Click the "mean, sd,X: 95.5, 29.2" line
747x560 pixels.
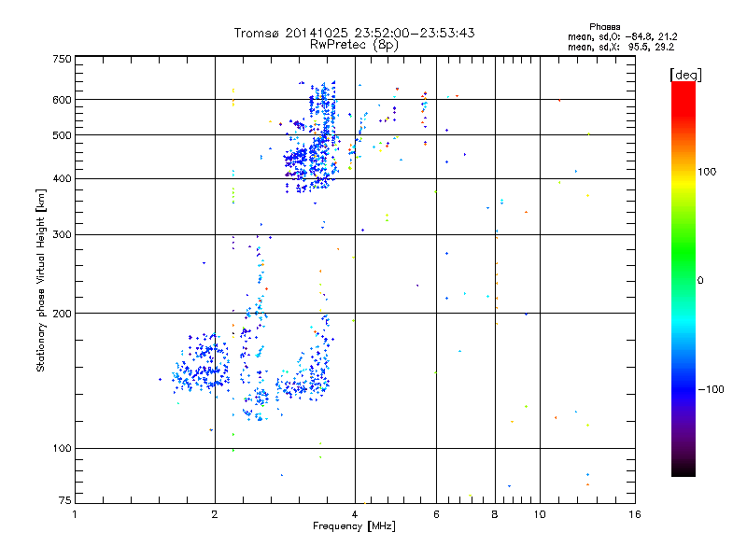tap(621, 48)
